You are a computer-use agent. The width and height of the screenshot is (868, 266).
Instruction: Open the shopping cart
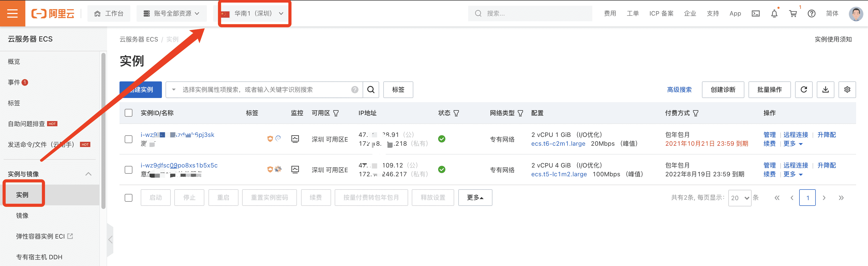tap(793, 13)
